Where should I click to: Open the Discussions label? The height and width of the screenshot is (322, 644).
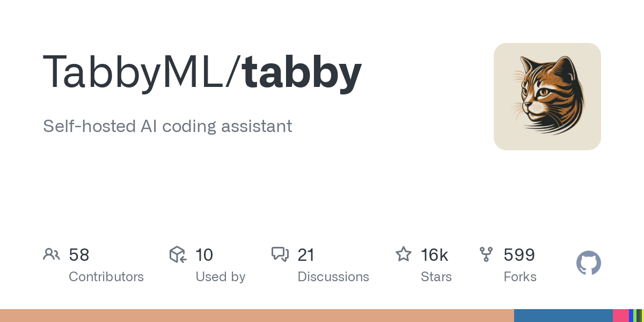tap(333, 277)
